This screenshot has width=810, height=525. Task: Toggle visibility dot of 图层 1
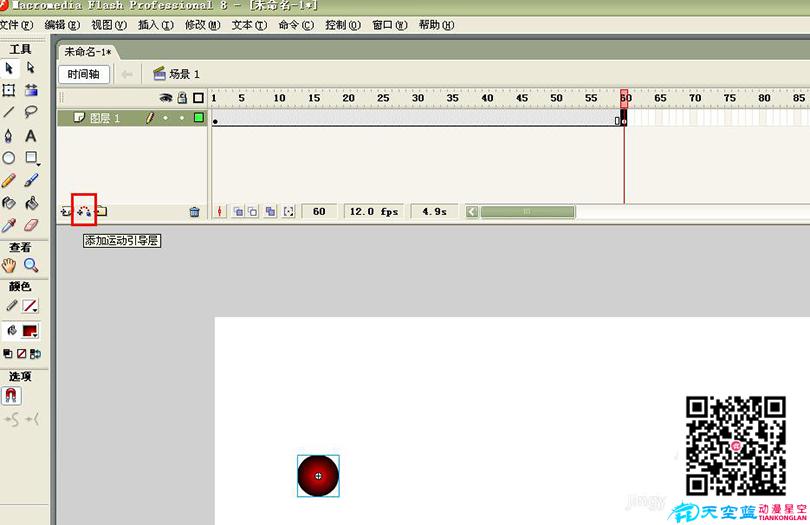(165, 118)
